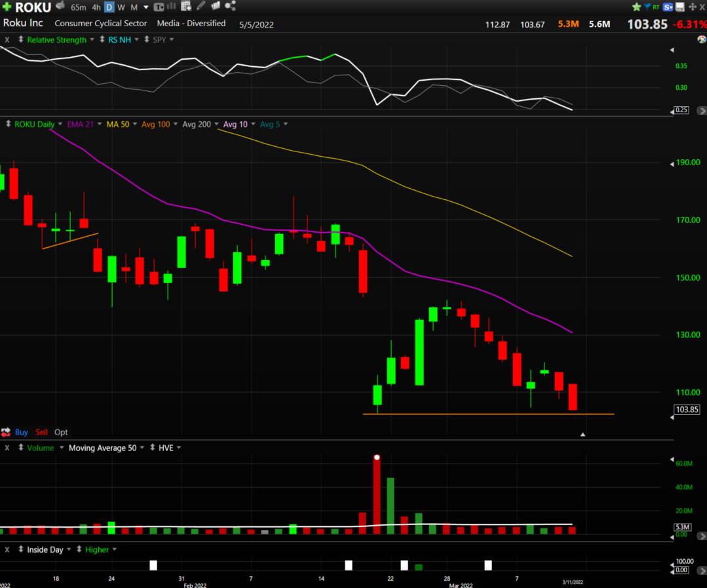Switch to the W weekly timeframe
This screenshot has height=588, width=707.
[121, 7]
